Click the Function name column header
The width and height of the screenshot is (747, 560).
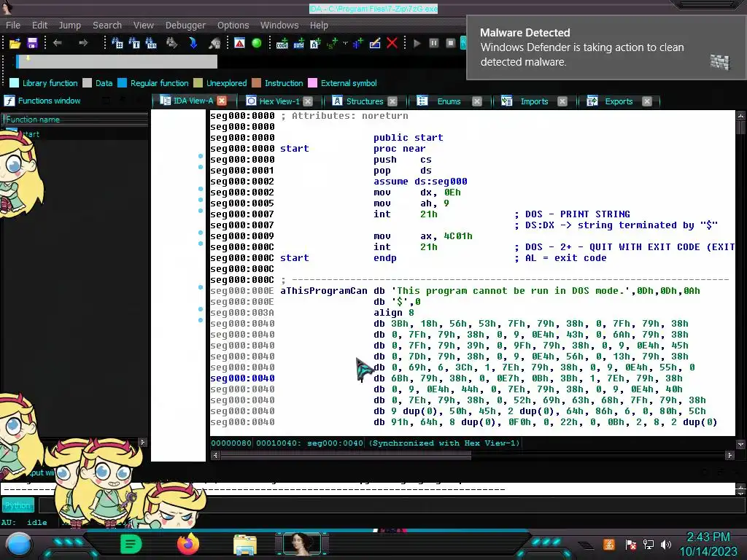click(75, 120)
